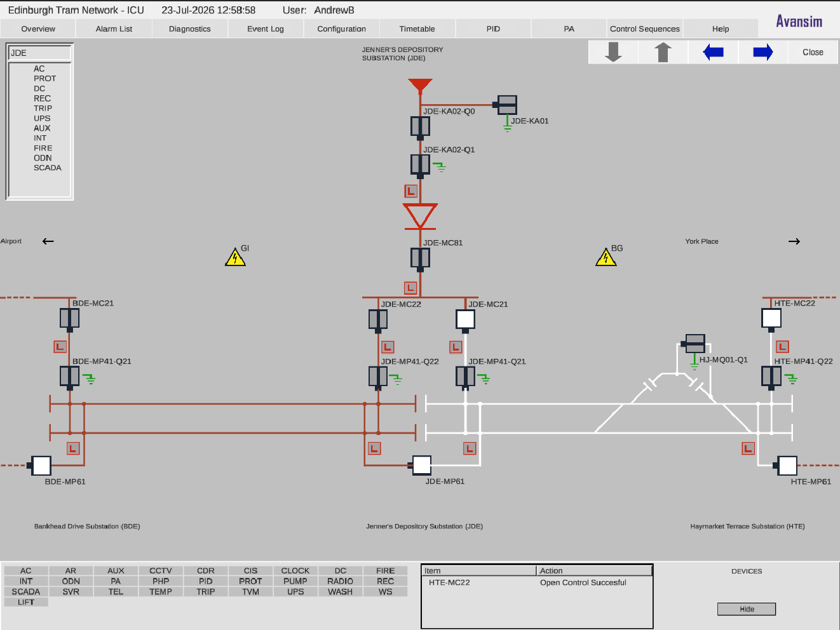Select the JDE-KA02-Q1 switch symbol
Viewport: 840px width, 630px height.
tap(420, 165)
